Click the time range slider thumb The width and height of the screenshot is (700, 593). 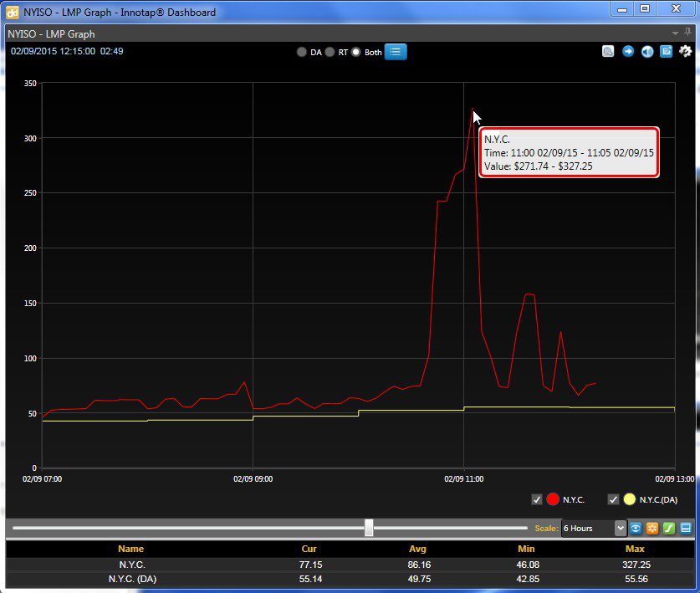point(369,528)
